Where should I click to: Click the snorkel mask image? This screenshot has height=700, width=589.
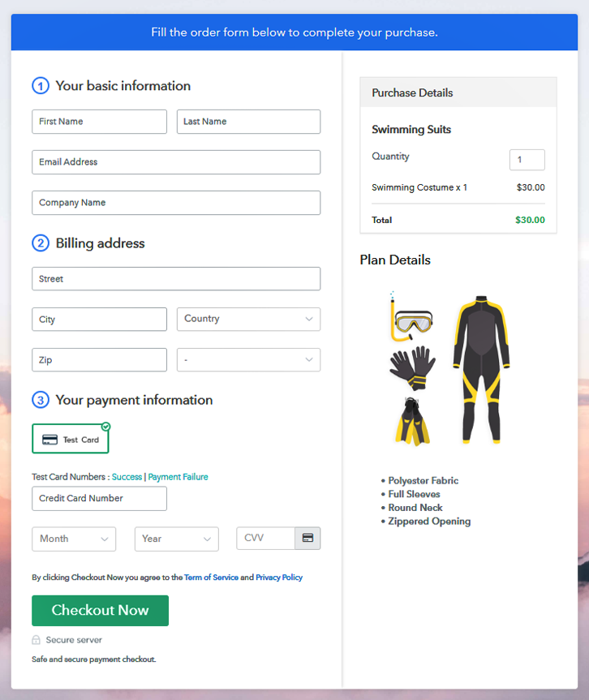pyautogui.click(x=411, y=317)
